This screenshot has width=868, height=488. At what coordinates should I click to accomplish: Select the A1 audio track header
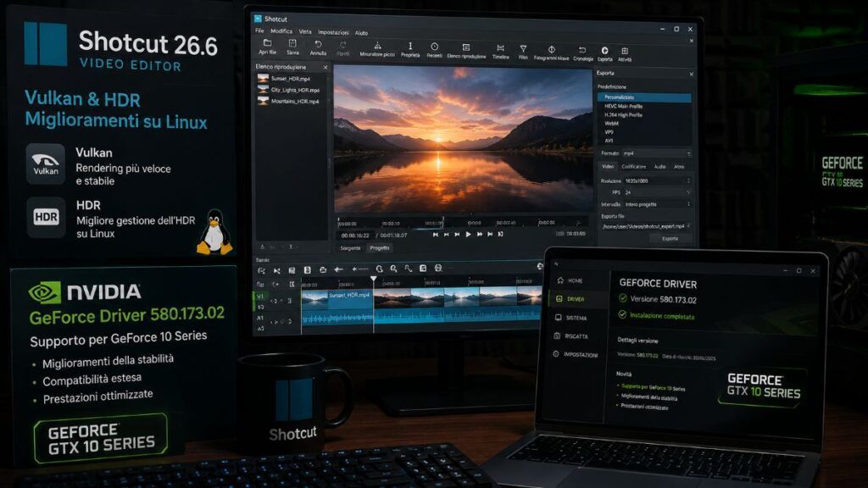(259, 319)
